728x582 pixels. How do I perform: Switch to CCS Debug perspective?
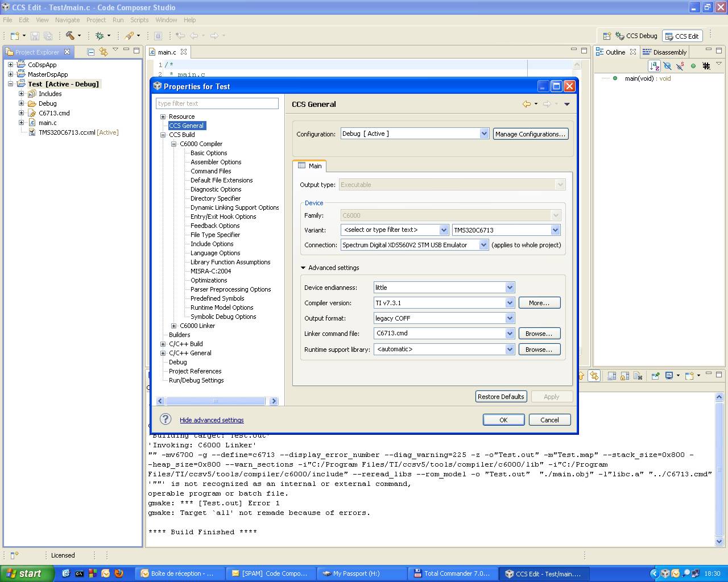[x=636, y=36]
